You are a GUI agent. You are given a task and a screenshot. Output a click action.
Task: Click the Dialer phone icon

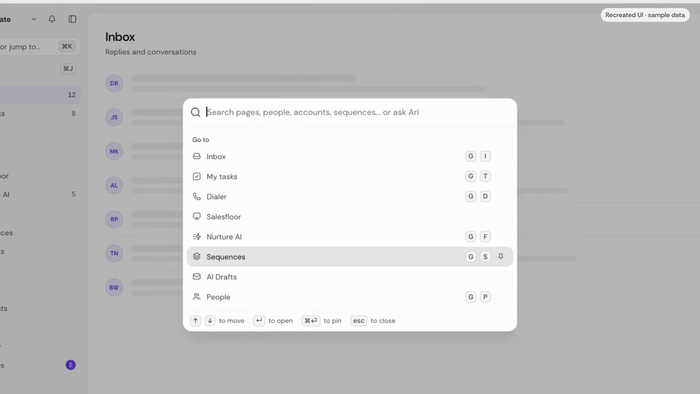click(x=196, y=196)
